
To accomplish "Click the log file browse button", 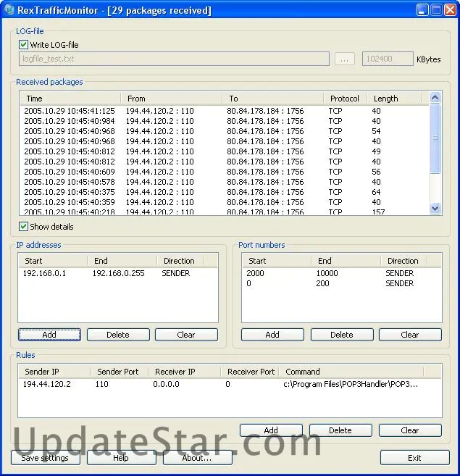I will pos(345,59).
